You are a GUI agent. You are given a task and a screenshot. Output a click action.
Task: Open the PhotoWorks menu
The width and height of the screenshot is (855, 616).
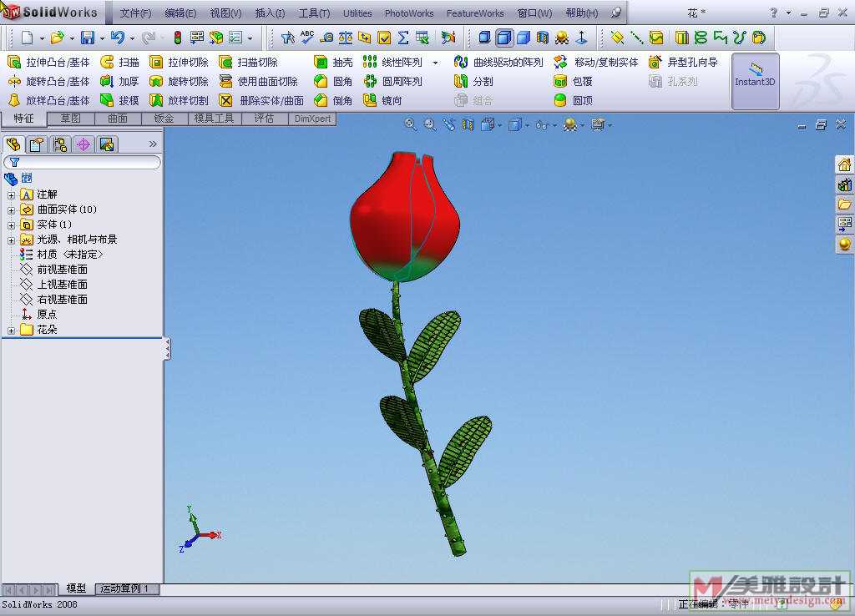point(409,13)
